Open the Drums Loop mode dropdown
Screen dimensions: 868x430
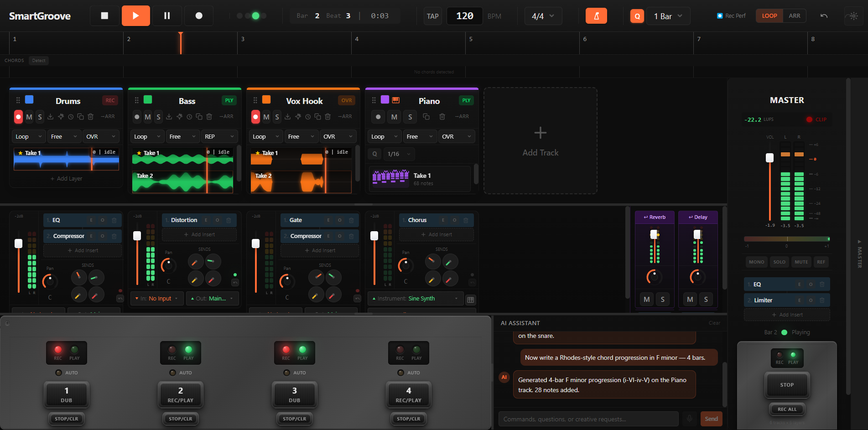coord(28,136)
